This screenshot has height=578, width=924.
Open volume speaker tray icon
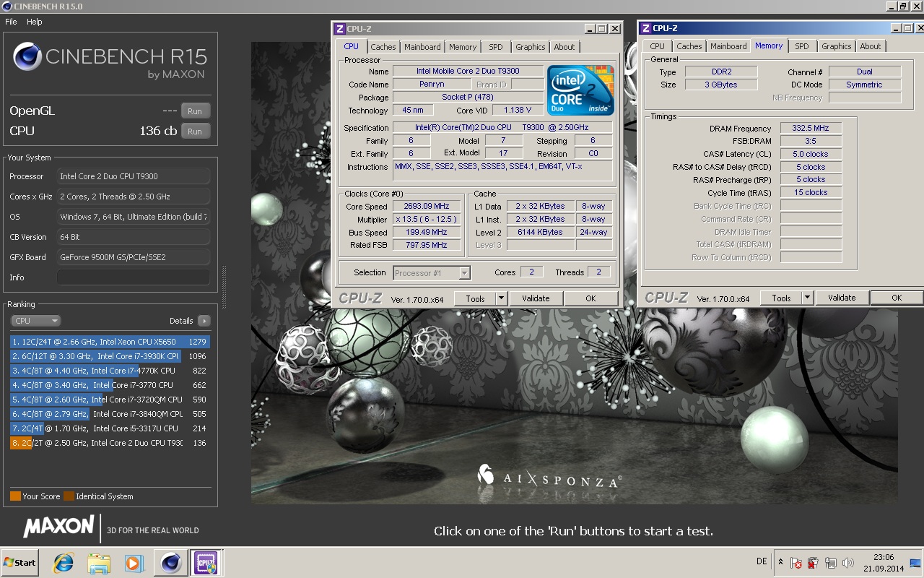pos(848,563)
